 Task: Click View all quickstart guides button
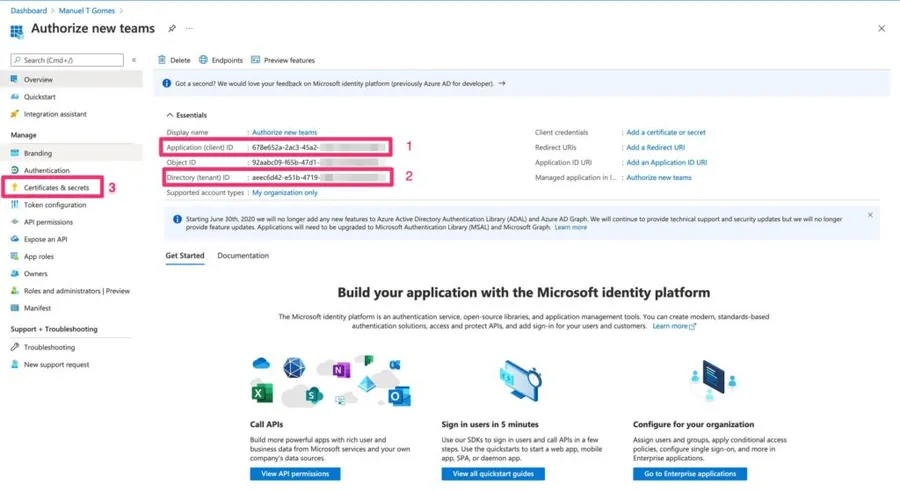coord(493,474)
